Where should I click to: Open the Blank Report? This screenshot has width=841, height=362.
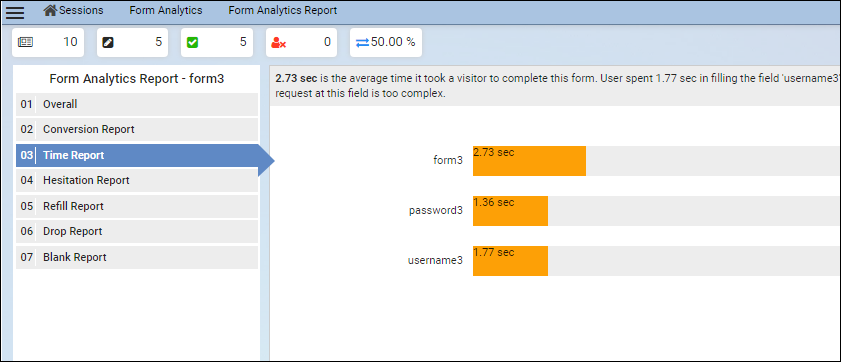tap(137, 257)
